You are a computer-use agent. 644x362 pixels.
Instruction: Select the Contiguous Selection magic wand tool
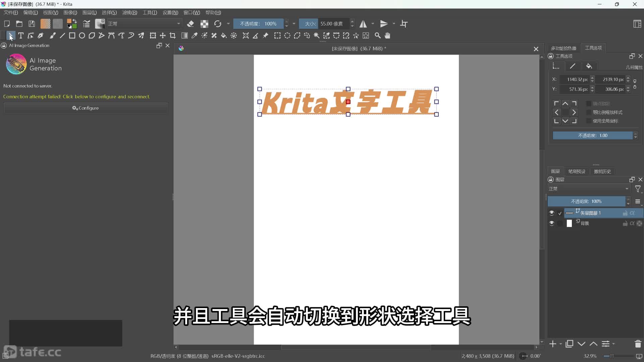click(x=317, y=36)
